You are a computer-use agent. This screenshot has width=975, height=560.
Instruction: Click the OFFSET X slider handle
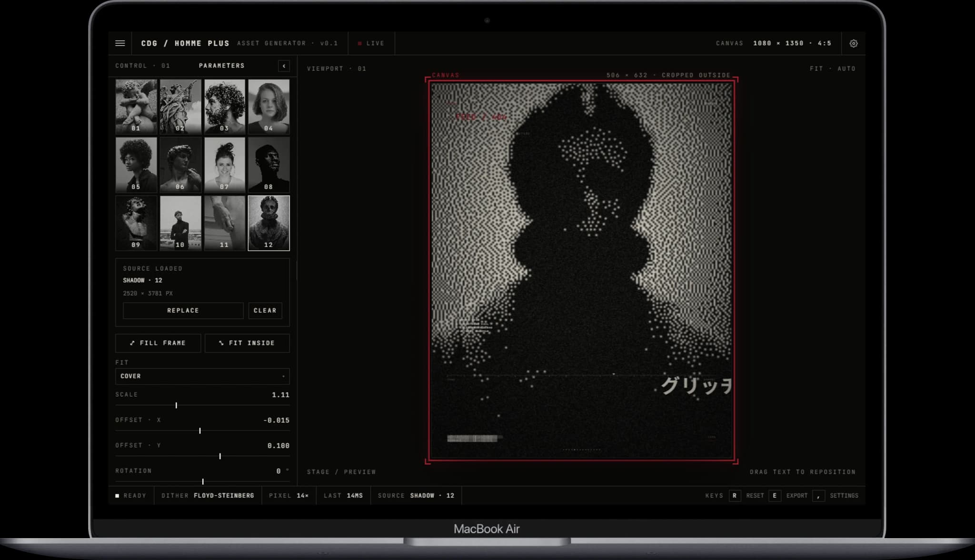(x=200, y=431)
